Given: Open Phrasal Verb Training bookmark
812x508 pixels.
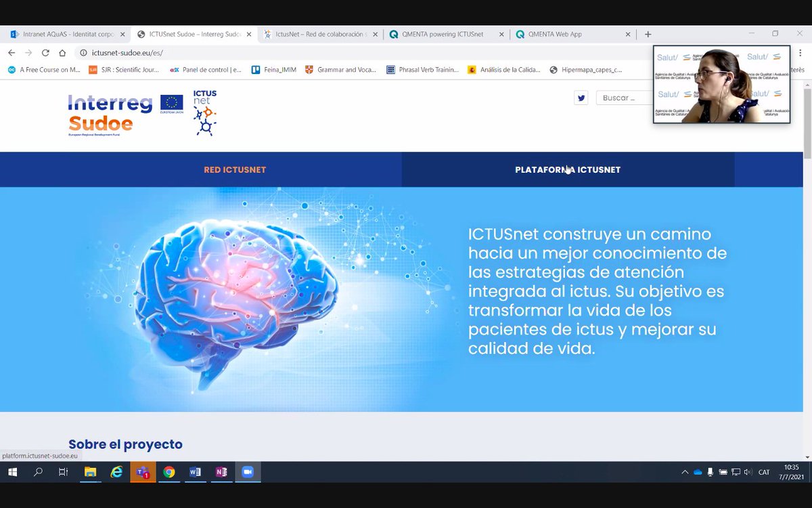Looking at the screenshot, I should click(423, 70).
